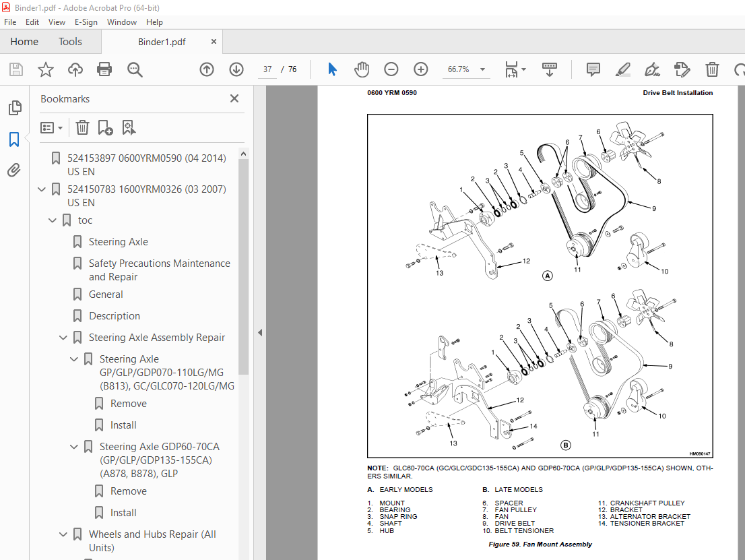Choose the arrow Selection tool
Viewport: 745px width, 560px height.
point(332,69)
